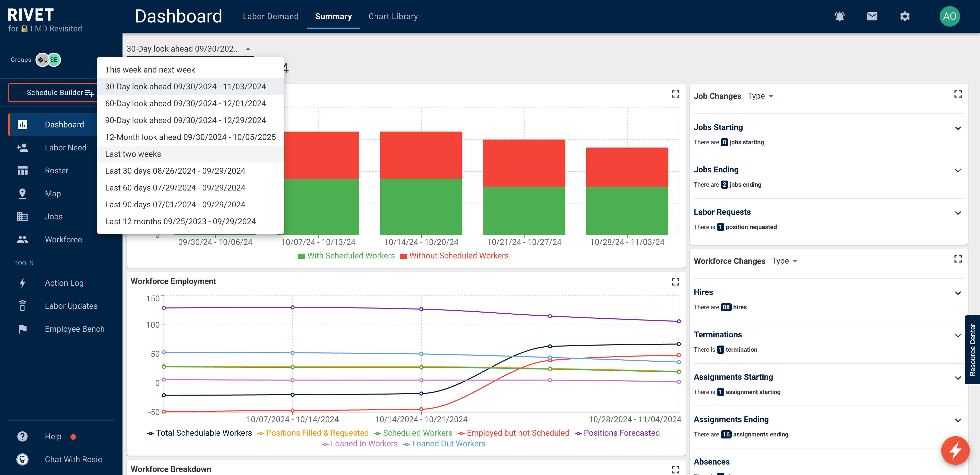Viewport: 980px width, 475px height.
Task: Select 60-Day look ahead option
Action: point(190,103)
